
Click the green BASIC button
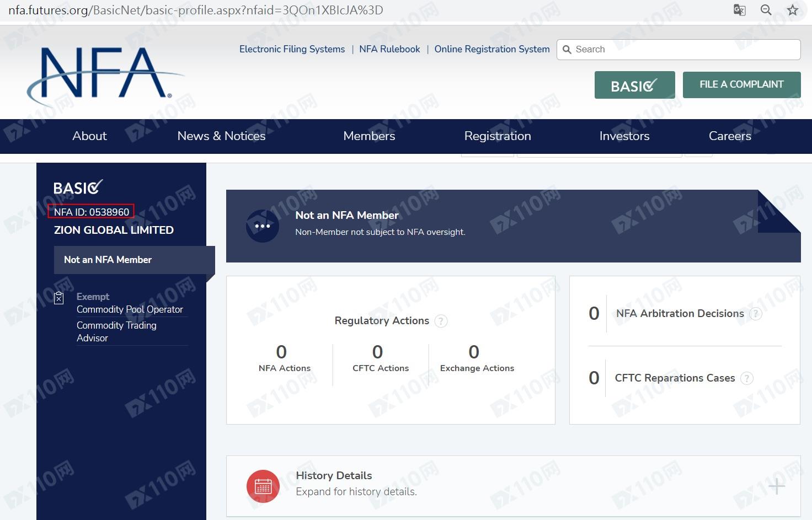coord(634,85)
